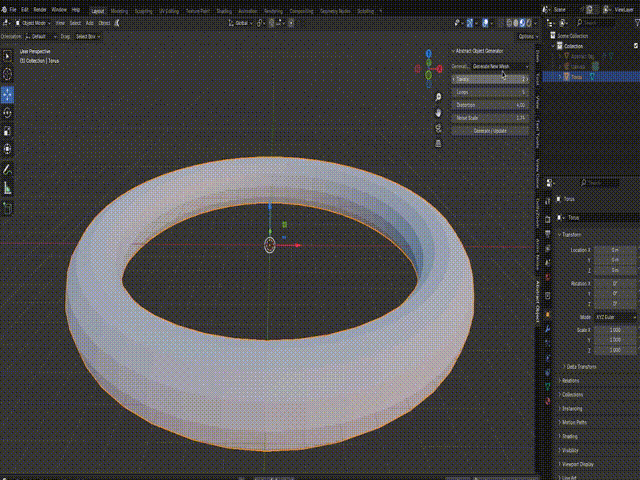Screen dimensions: 640x480
Task: Expand the Delta Transform panel
Action: pyautogui.click(x=580, y=367)
